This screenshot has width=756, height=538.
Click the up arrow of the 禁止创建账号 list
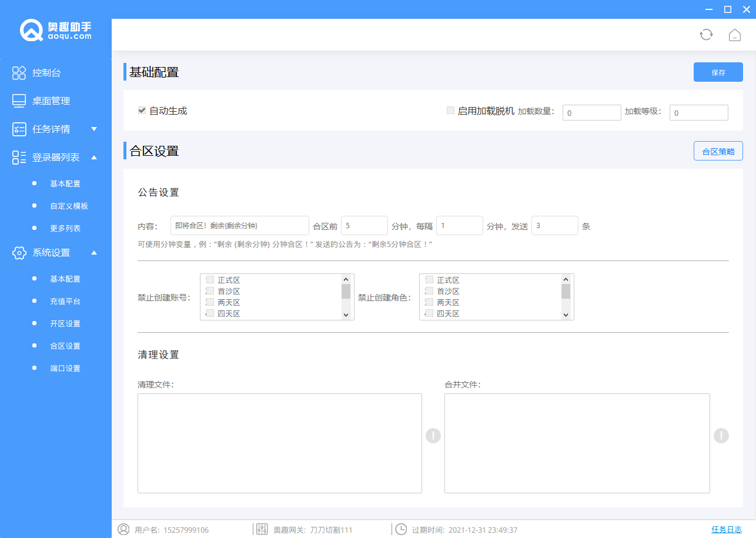346,279
